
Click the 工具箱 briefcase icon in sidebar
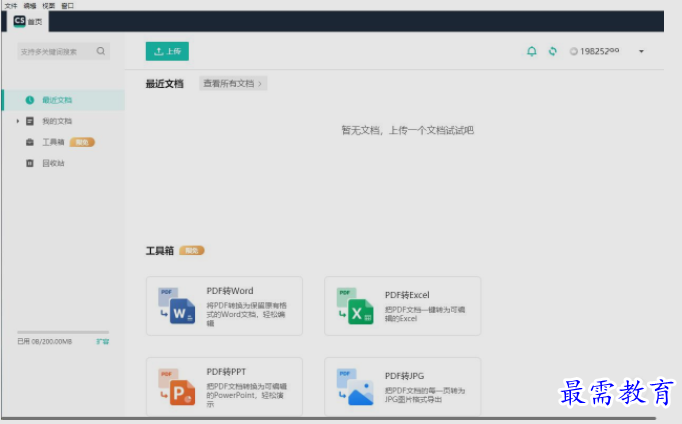click(30, 142)
